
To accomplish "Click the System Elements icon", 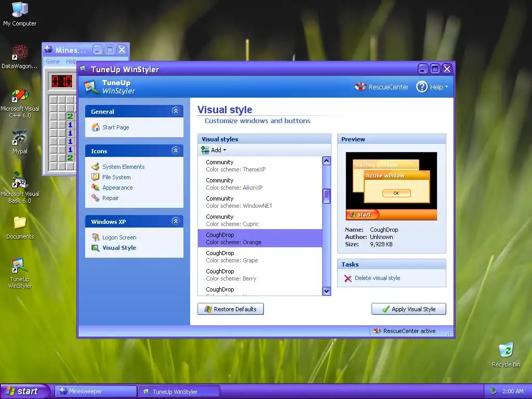I will click(x=96, y=167).
